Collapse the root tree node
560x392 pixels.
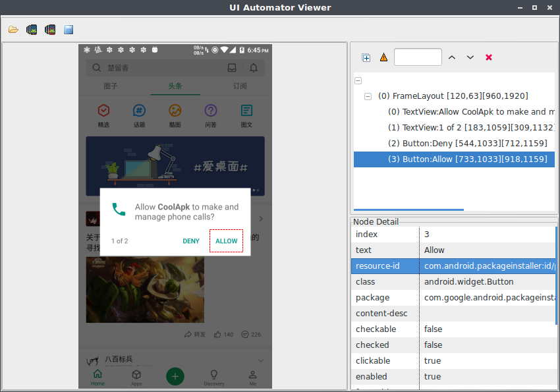pos(356,80)
